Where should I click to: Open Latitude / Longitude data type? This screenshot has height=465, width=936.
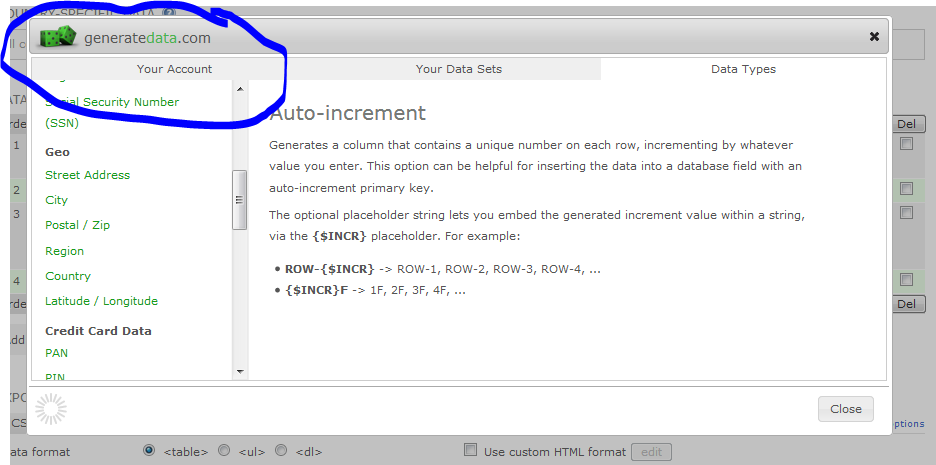pos(101,301)
